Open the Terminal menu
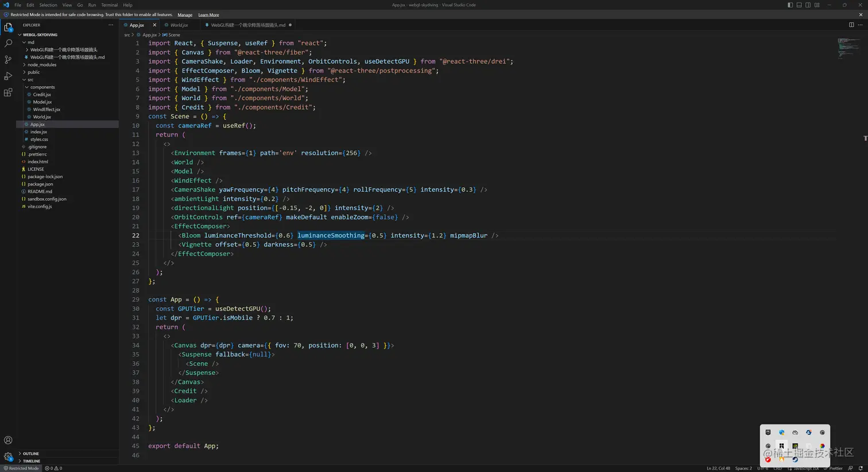Viewport: 868px width, 472px height. pos(109,5)
